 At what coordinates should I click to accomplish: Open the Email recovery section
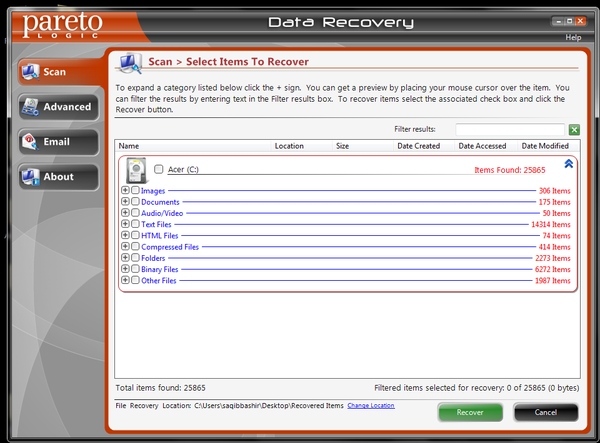pos(59,142)
